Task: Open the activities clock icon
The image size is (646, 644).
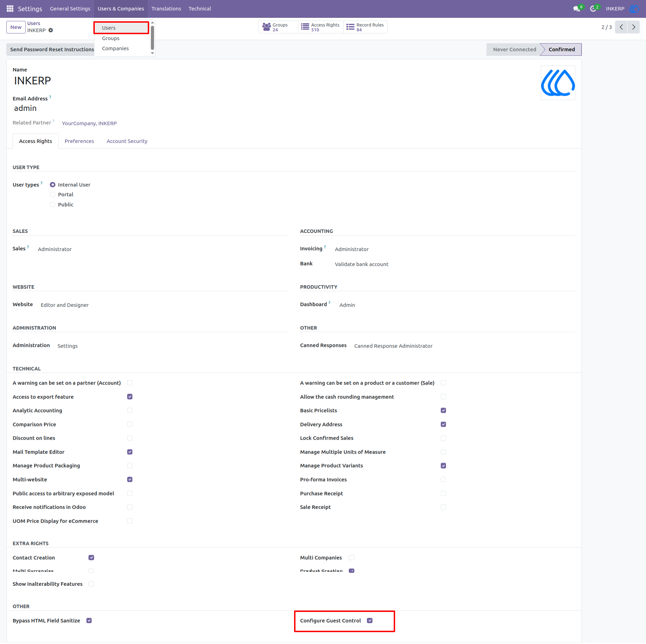Action: pos(593,8)
